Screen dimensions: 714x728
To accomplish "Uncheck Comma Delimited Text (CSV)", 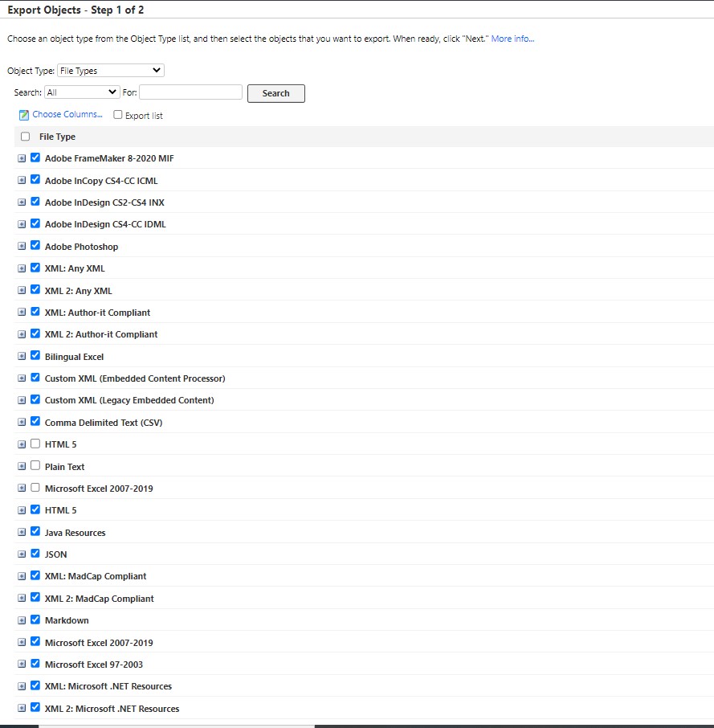I will point(35,421).
